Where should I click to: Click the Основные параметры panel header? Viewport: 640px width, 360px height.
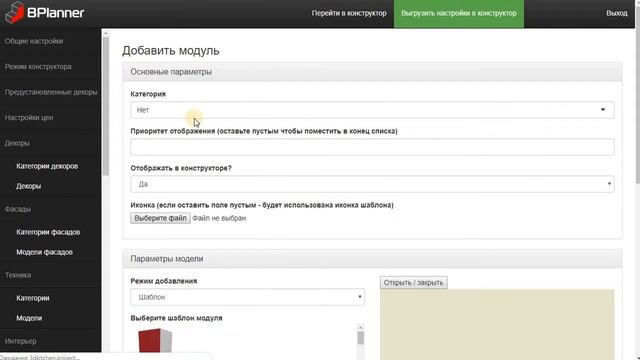[372, 72]
